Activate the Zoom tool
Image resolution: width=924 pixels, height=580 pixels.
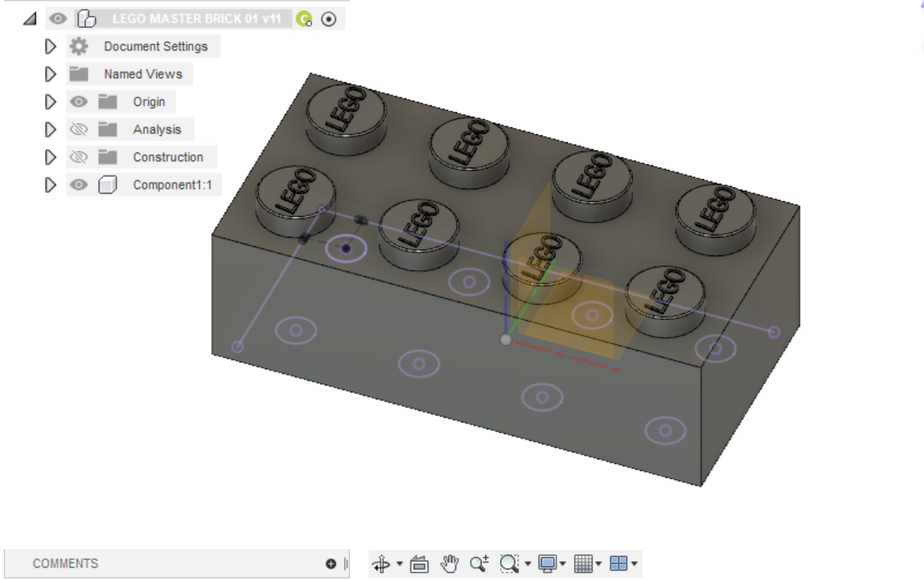point(477,562)
